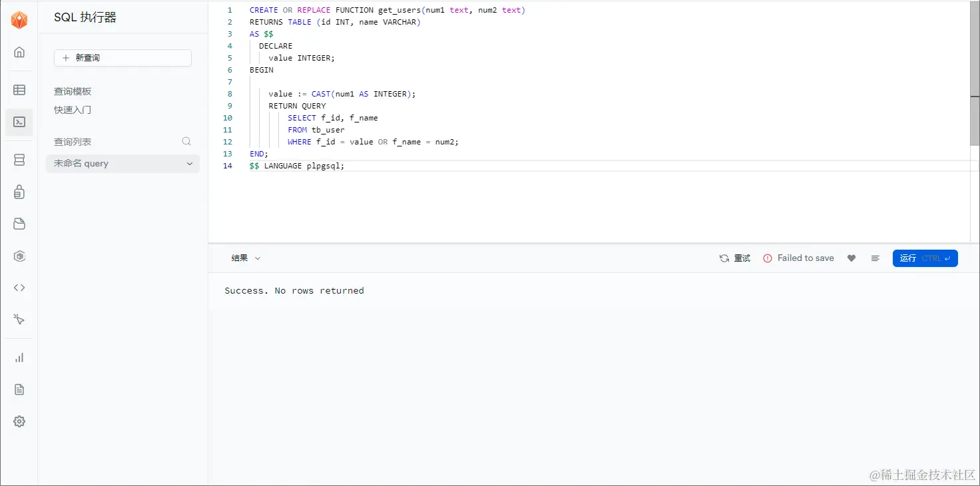This screenshot has height=486, width=980.
Task: Open the Authentication lock icon
Action: (19, 192)
